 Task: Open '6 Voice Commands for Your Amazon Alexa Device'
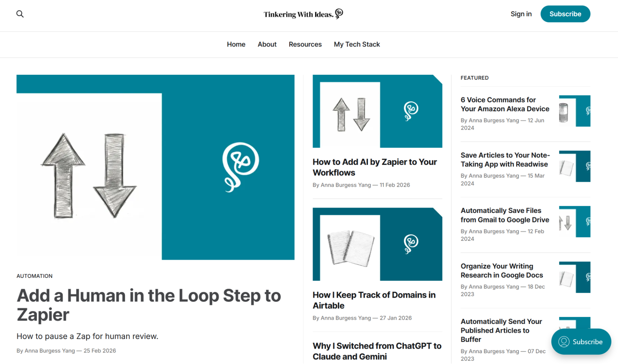505,104
